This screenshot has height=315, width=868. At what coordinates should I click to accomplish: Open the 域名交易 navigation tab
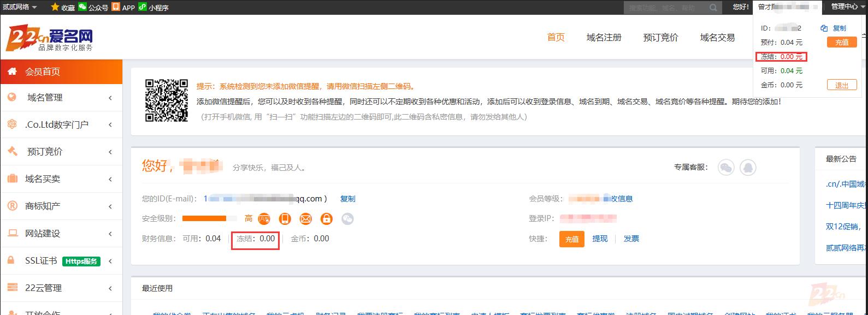[718, 37]
